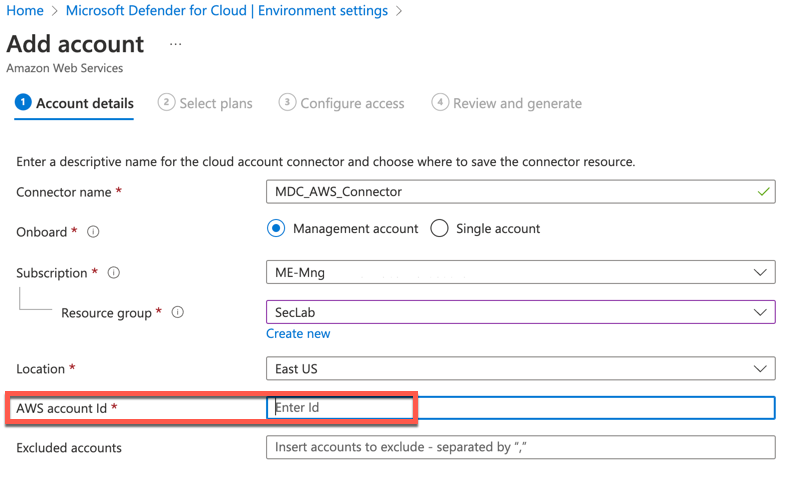Focus the Excluded accounts input field

[521, 447]
